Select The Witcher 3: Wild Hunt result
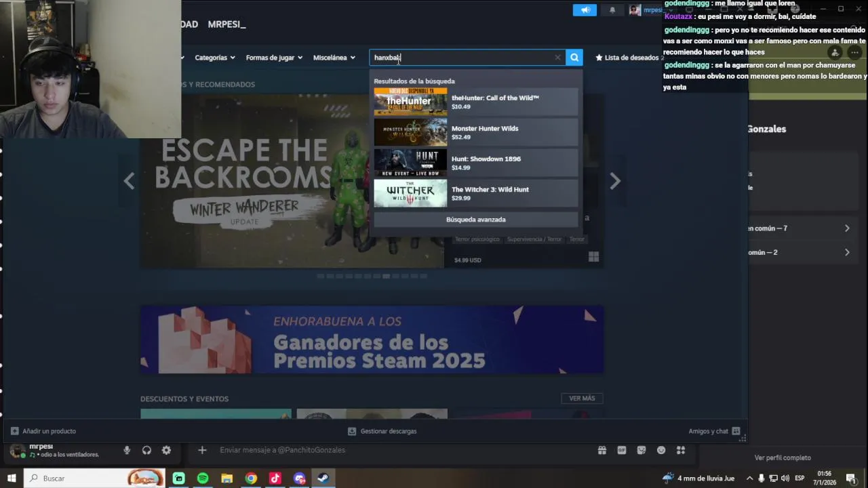 [476, 193]
